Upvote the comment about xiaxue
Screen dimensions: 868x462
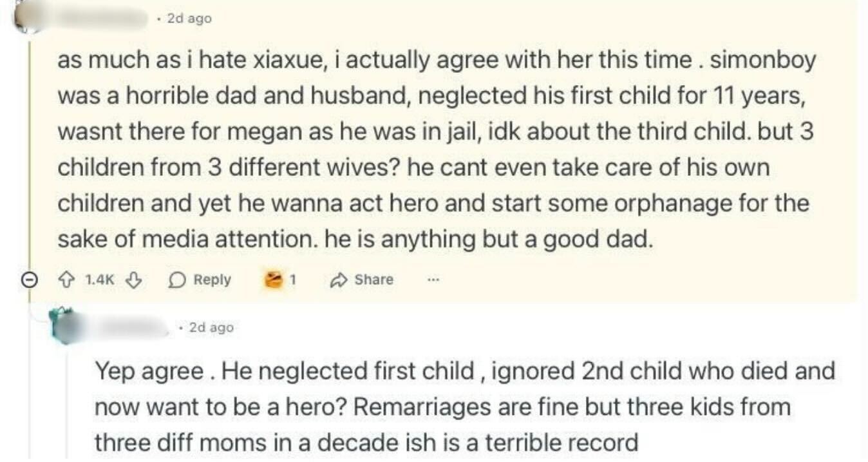(x=66, y=280)
